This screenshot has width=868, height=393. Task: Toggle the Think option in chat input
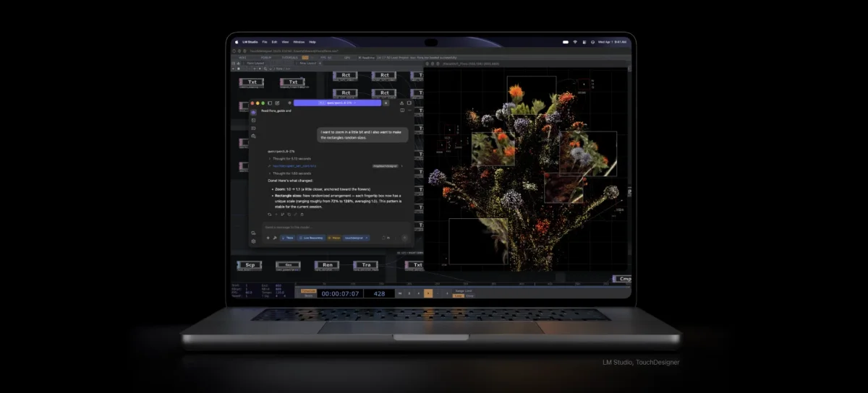pos(288,238)
